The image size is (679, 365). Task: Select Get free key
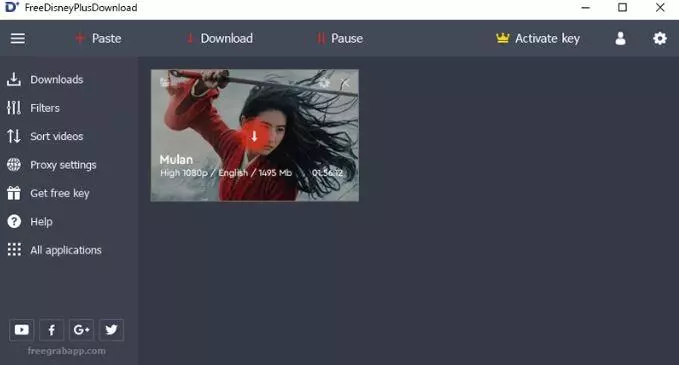pyautogui.click(x=60, y=194)
